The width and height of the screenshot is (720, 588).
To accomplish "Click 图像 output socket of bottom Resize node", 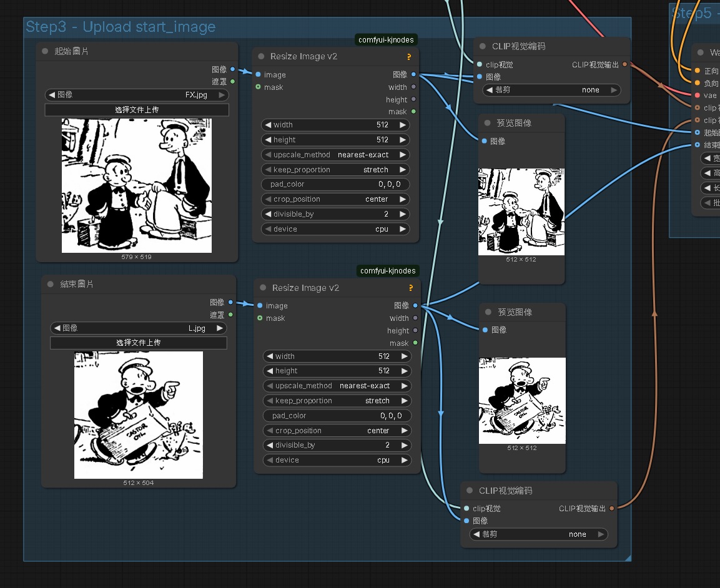I will click(415, 306).
